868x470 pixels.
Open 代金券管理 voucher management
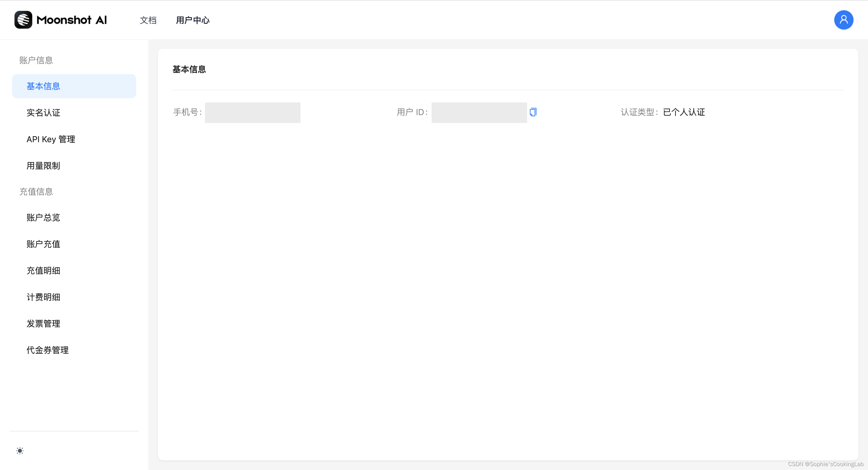[x=48, y=350]
